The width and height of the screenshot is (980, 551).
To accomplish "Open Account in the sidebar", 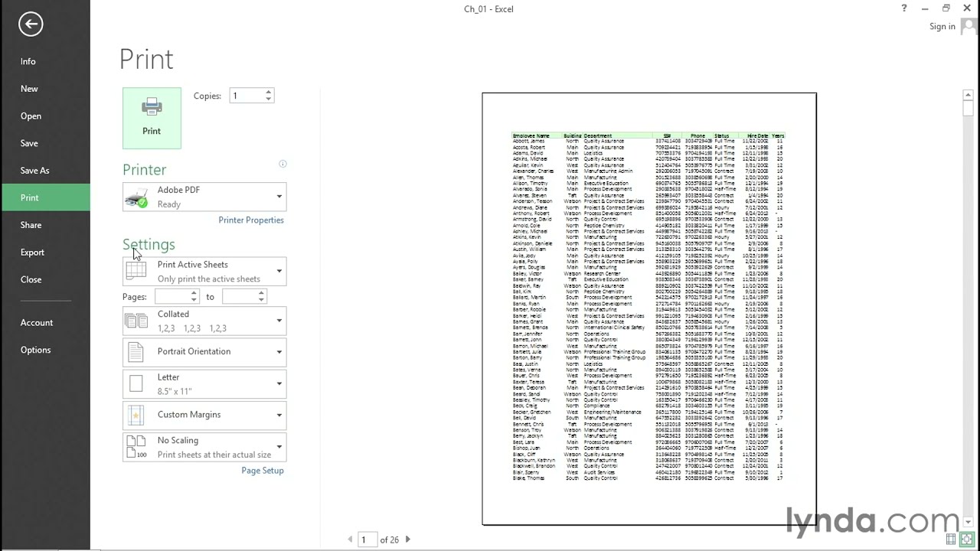I will click(45, 323).
